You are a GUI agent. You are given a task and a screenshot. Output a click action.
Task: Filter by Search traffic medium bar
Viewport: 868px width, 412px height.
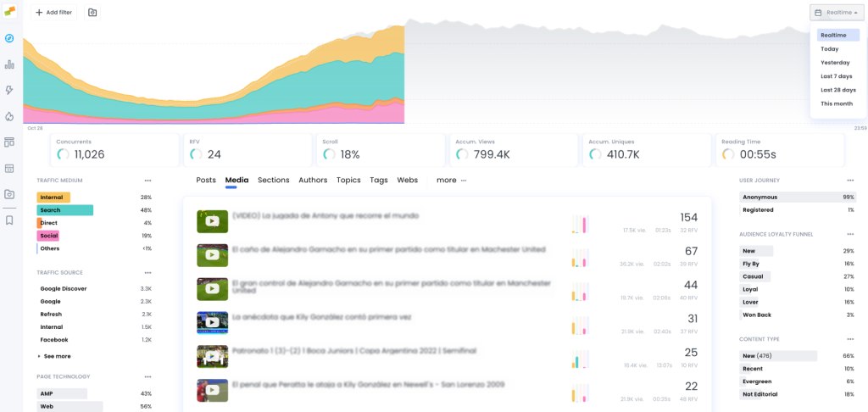[x=64, y=210]
